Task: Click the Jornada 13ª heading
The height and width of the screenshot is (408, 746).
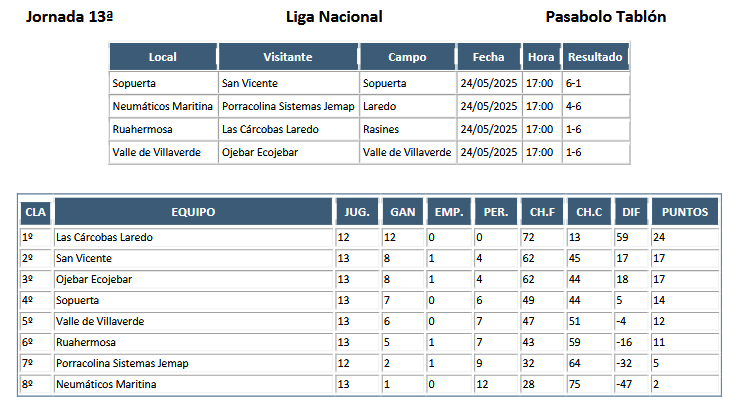Action: [69, 17]
